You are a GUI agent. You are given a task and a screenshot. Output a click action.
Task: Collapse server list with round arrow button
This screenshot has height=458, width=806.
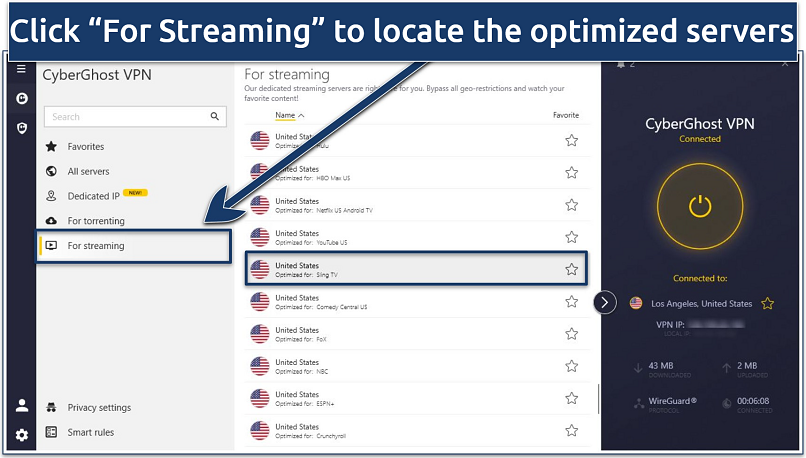(x=604, y=302)
